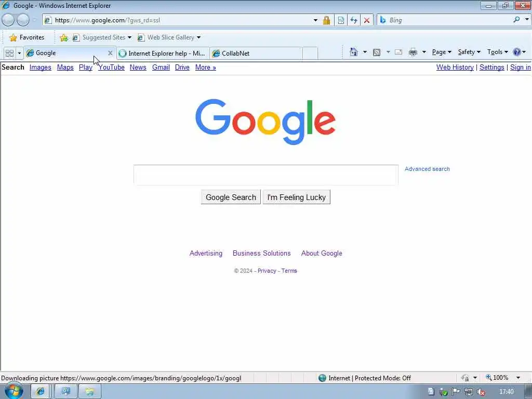Switch to the CollabNet tab
This screenshot has height=399, width=532.
(256, 54)
